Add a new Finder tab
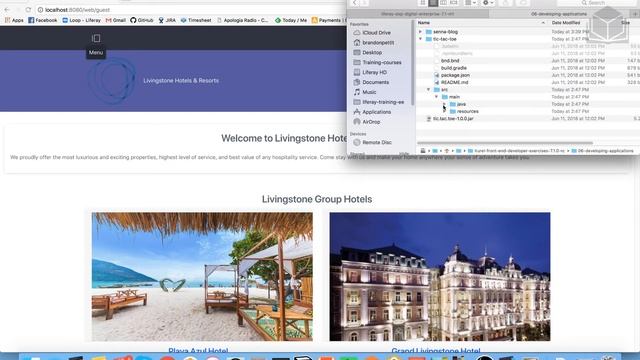640x360 pixels. [x=635, y=14]
